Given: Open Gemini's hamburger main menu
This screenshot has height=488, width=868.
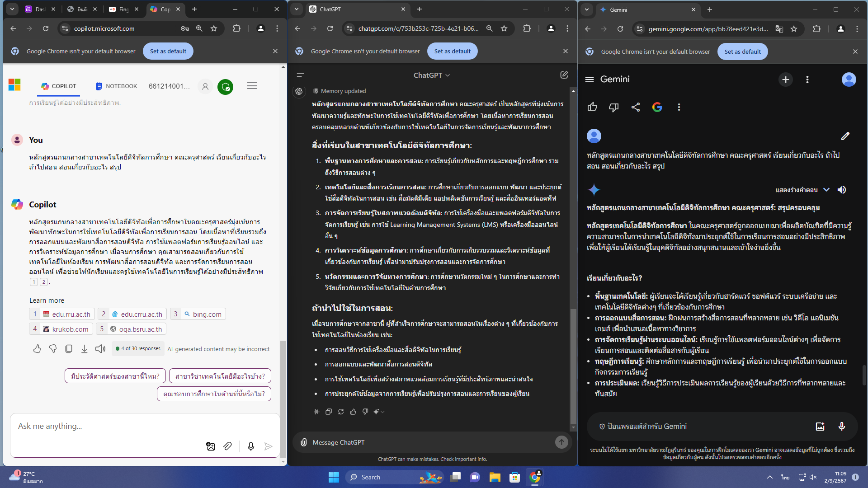Looking at the screenshot, I should [590, 80].
